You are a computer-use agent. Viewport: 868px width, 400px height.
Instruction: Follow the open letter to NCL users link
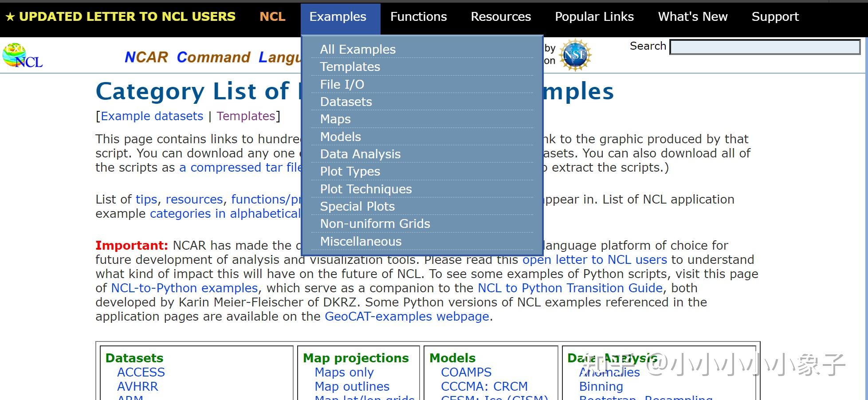point(594,259)
